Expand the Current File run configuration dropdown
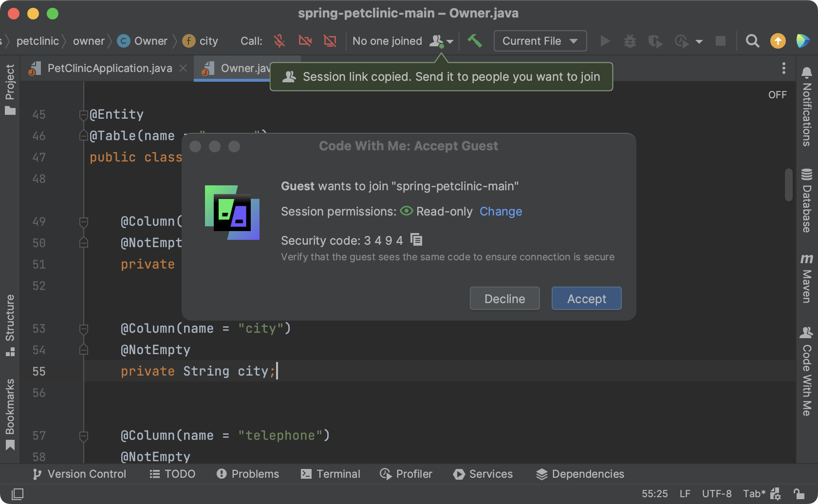This screenshot has width=818, height=504. 540,41
